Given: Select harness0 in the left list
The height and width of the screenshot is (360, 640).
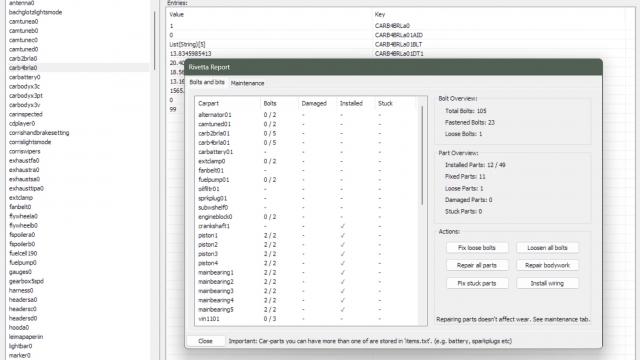Looking at the screenshot, I should point(21,291).
